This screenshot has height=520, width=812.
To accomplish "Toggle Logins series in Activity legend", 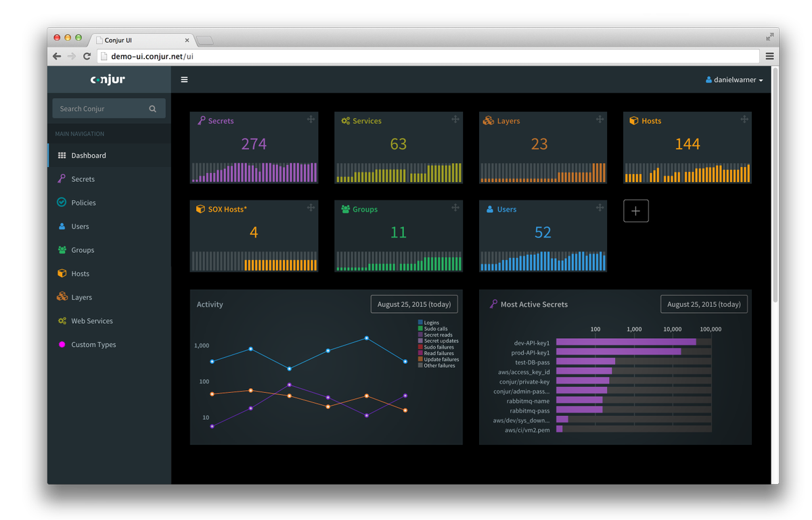I will [x=429, y=323].
